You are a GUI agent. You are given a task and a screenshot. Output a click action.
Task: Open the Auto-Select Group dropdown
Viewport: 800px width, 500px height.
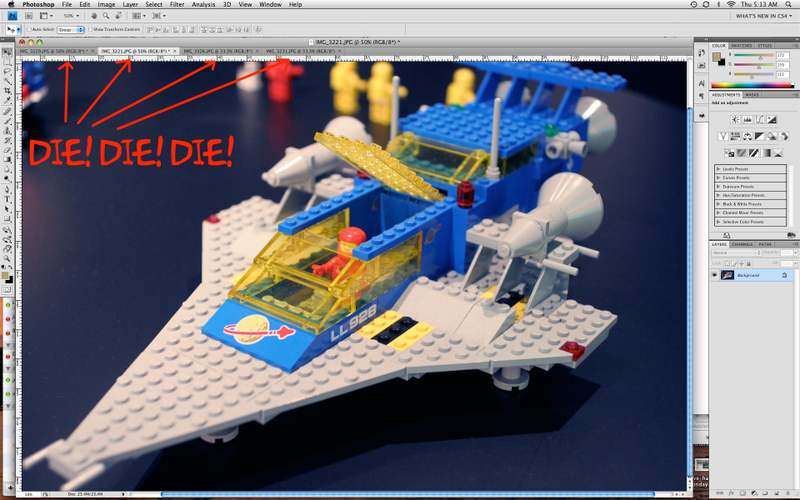coord(71,30)
